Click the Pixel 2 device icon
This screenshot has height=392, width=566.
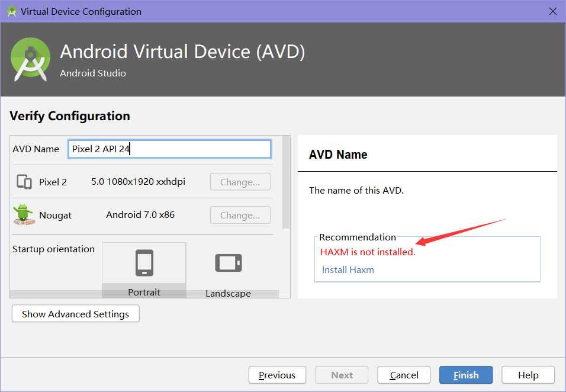(24, 182)
